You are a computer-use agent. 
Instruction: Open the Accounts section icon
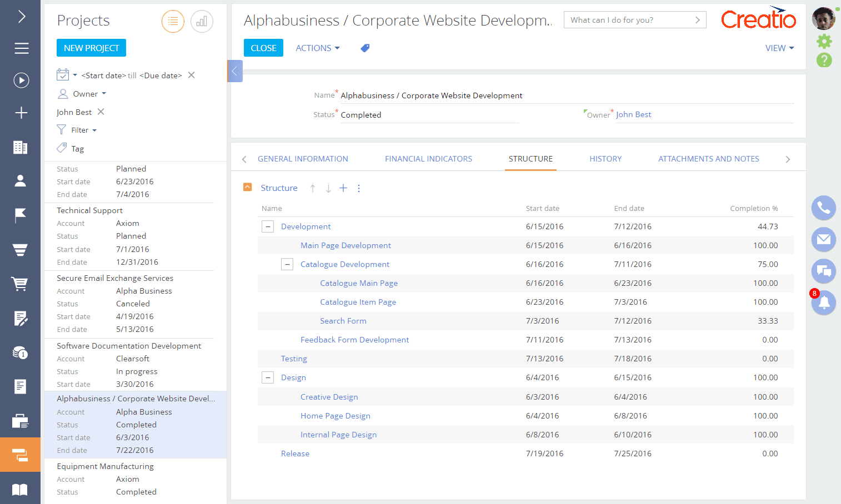[21, 147]
